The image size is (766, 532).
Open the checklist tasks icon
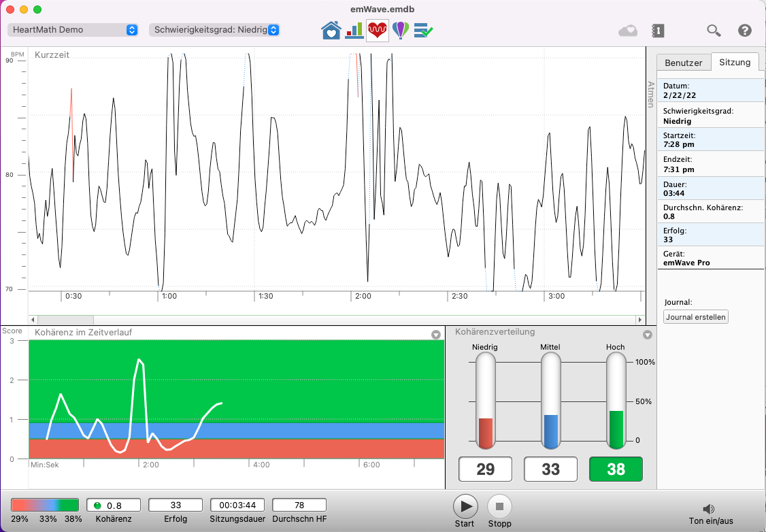click(x=423, y=31)
